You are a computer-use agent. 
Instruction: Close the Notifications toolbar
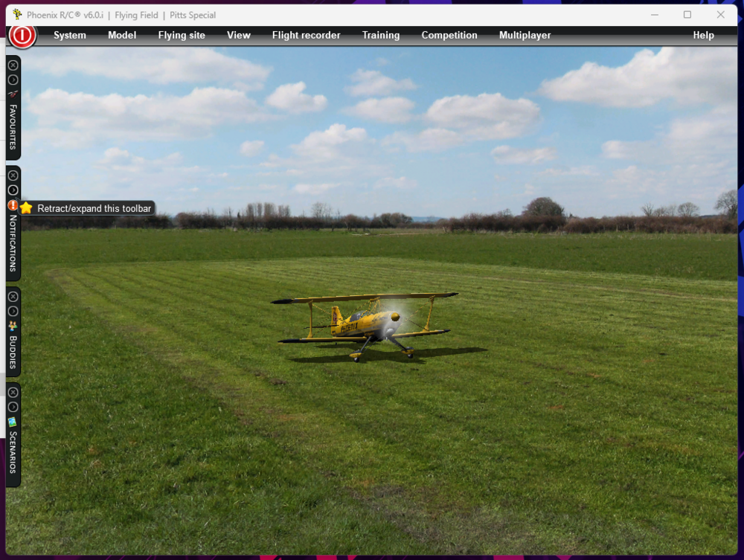click(13, 176)
